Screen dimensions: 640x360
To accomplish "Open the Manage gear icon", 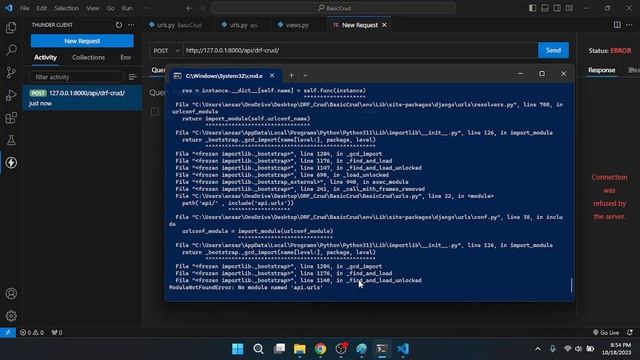I will pyautogui.click(x=11, y=316).
